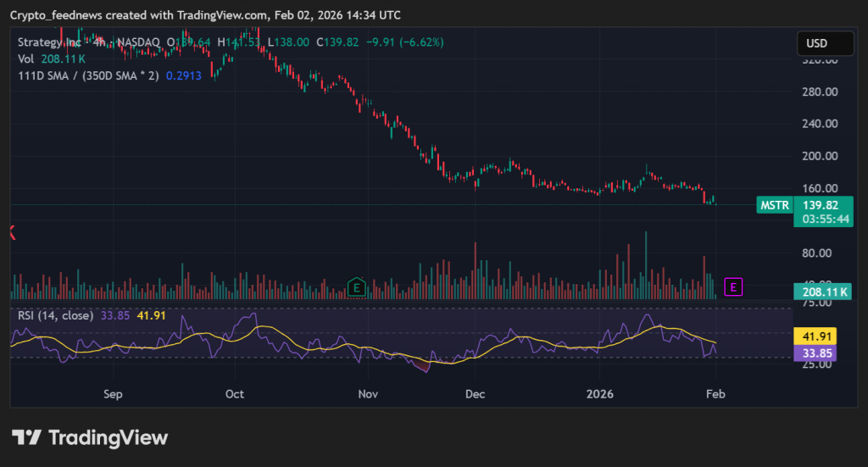Click the green E earnings marker
Viewport: 868px width, 467px height.
pos(358,287)
